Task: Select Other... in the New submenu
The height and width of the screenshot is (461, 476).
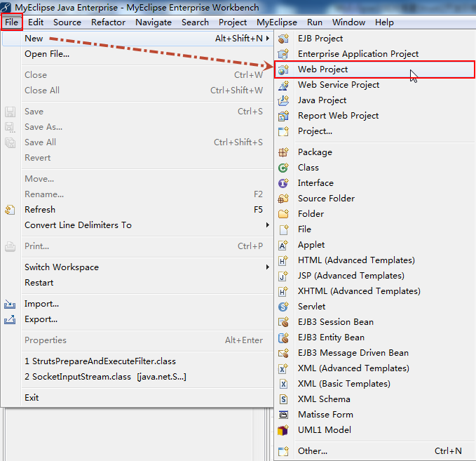Action: pyautogui.click(x=374, y=450)
